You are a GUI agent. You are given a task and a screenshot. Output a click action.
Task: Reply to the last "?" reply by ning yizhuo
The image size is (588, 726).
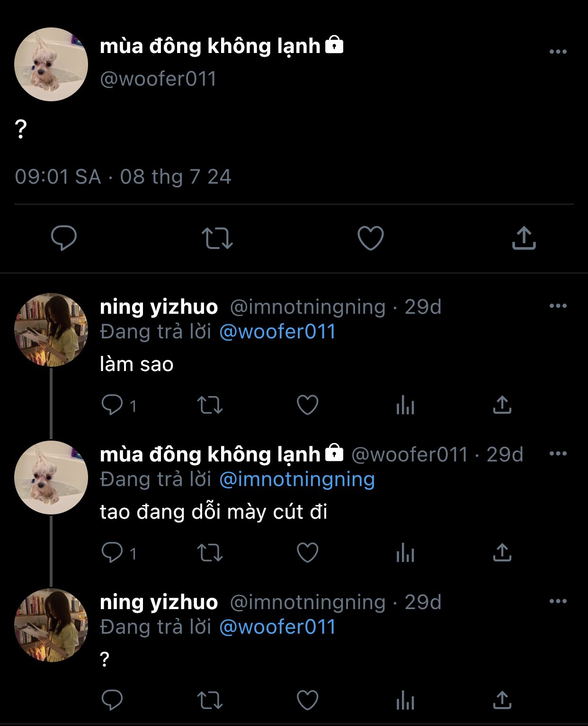[112, 700]
